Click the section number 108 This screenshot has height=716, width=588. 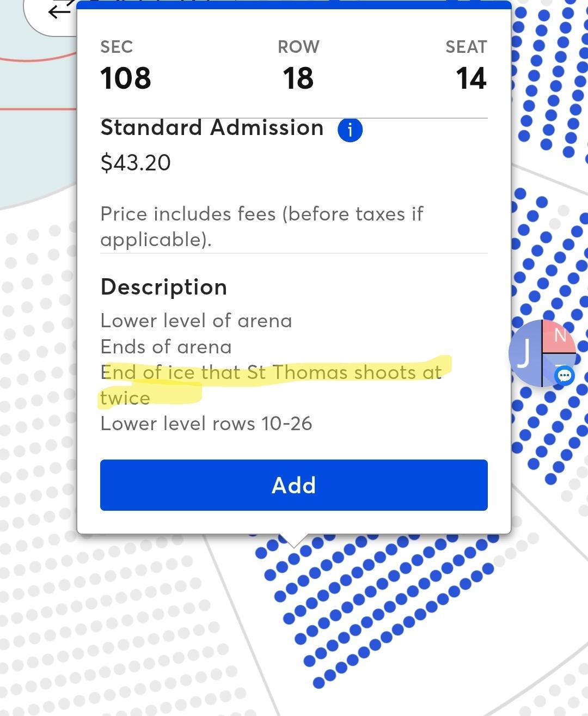pos(126,78)
